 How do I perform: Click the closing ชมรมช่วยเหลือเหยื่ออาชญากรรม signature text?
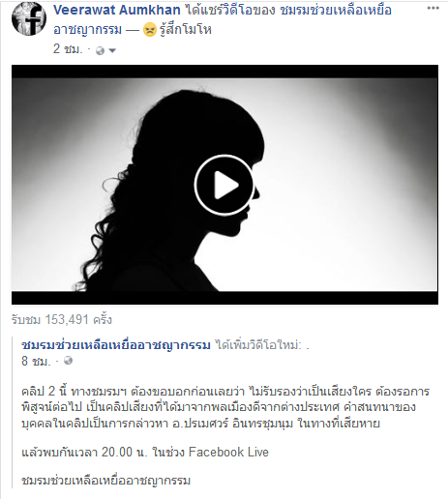[106, 481]
